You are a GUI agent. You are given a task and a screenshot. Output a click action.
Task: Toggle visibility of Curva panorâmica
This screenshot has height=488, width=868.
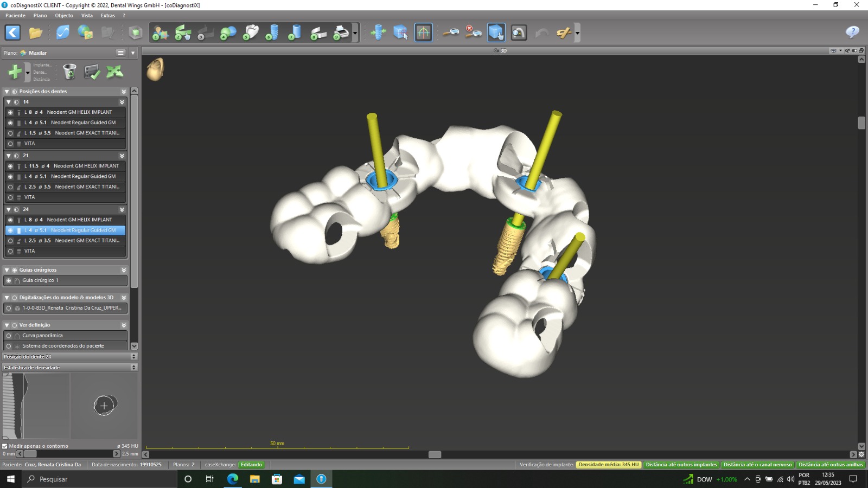(9, 336)
